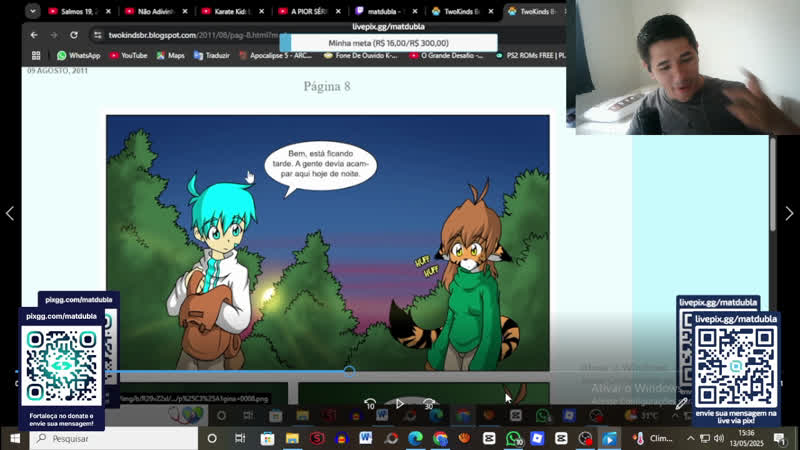Image resolution: width=800 pixels, height=450 pixels.
Task: Open Google Chrome from taskbar
Action: pos(440,438)
